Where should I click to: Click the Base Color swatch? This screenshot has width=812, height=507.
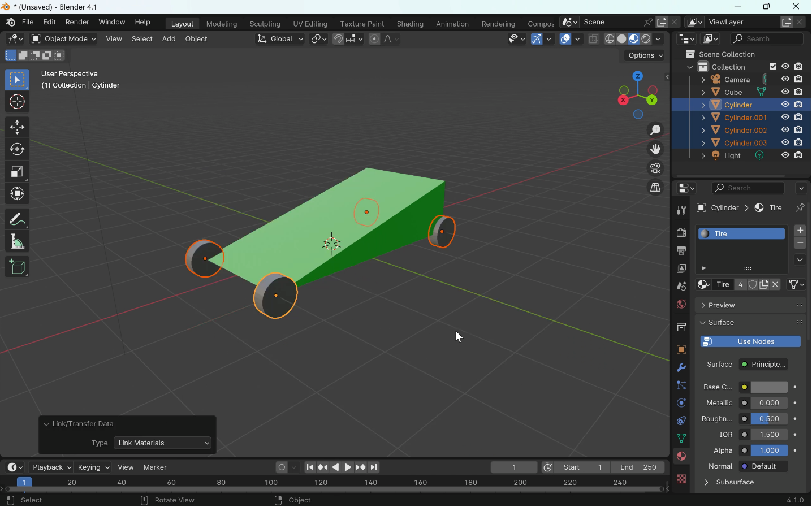coord(770,388)
